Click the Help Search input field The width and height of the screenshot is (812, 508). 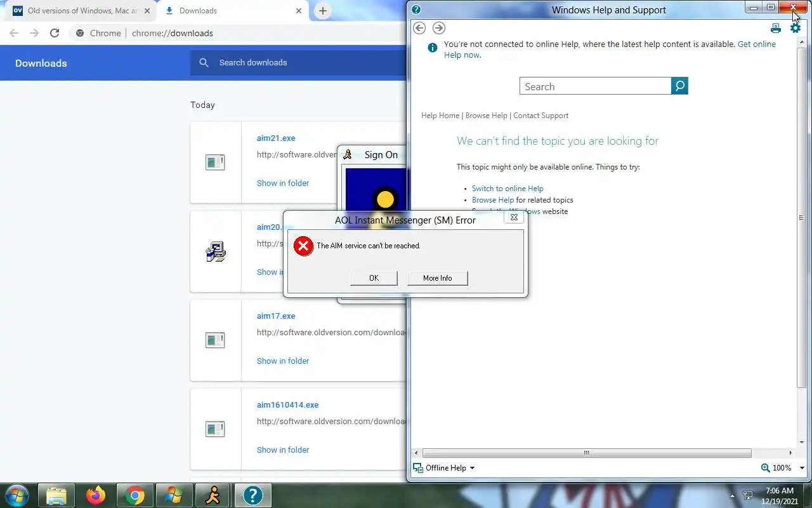(595, 86)
